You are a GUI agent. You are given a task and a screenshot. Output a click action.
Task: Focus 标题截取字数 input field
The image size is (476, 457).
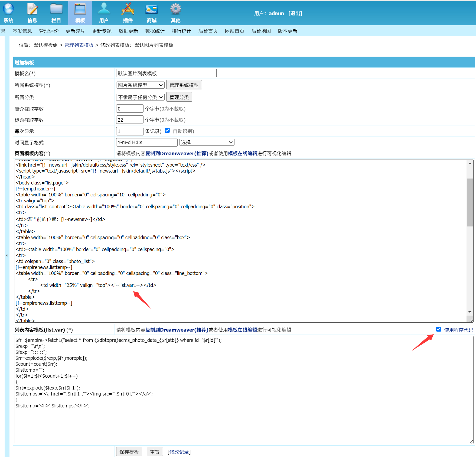(130, 120)
